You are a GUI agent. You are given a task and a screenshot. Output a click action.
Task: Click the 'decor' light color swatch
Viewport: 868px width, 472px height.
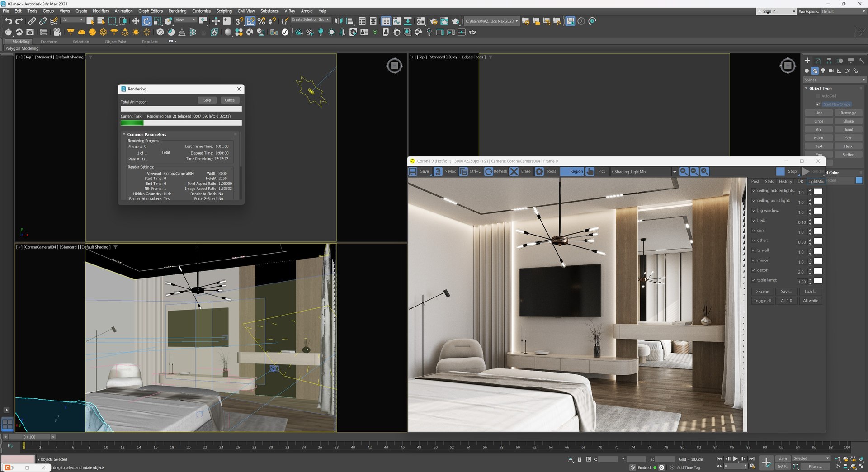pos(818,271)
